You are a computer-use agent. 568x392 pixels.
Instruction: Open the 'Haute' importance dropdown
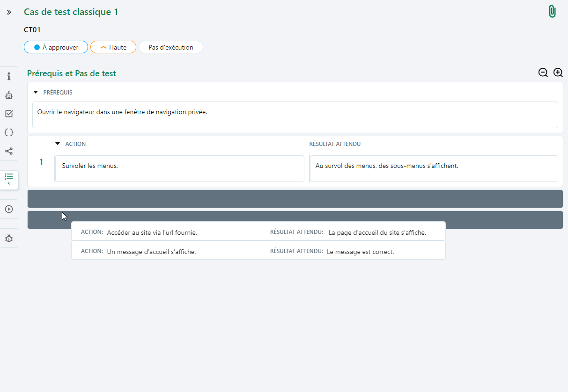pyautogui.click(x=113, y=47)
